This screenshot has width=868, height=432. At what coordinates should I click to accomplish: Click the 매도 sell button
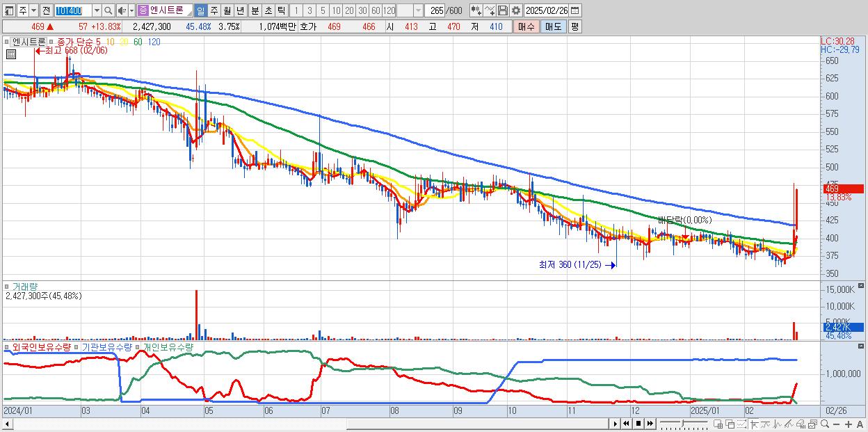click(x=554, y=26)
